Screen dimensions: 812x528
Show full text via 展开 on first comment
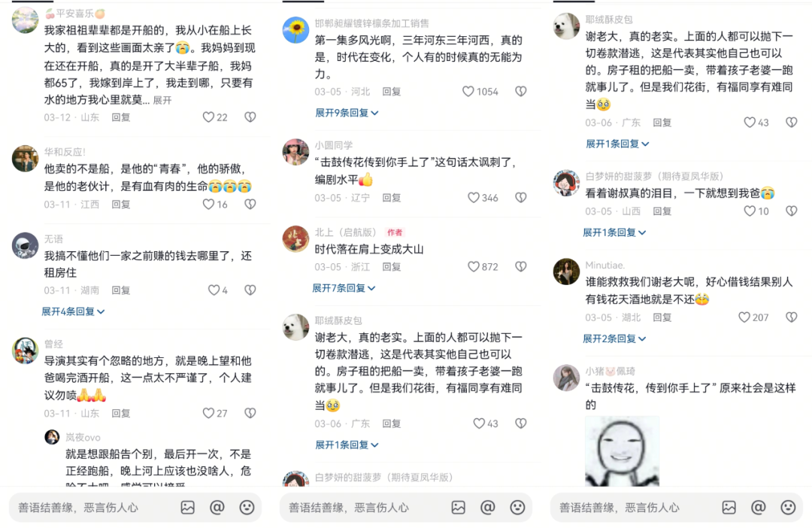tap(162, 100)
